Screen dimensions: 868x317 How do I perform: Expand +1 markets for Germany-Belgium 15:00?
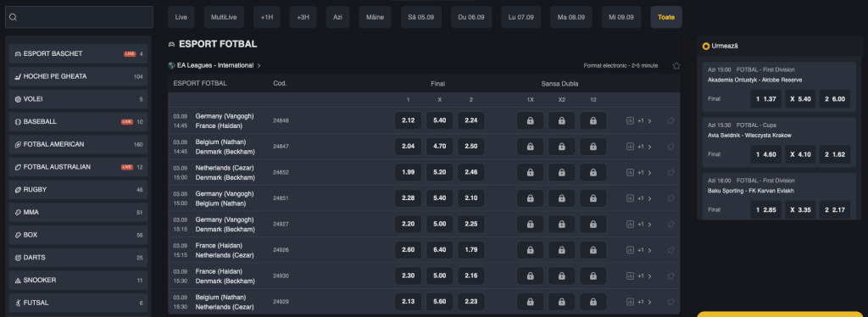point(644,198)
